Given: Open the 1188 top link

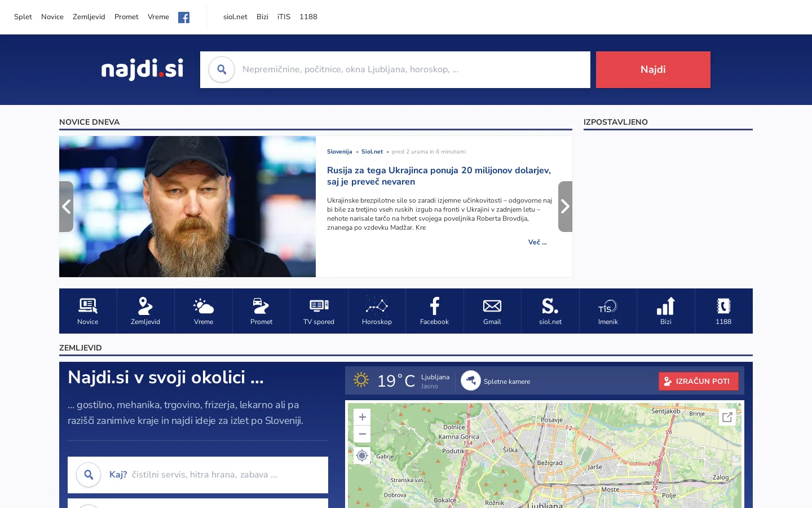Looking at the screenshot, I should 308,17.
